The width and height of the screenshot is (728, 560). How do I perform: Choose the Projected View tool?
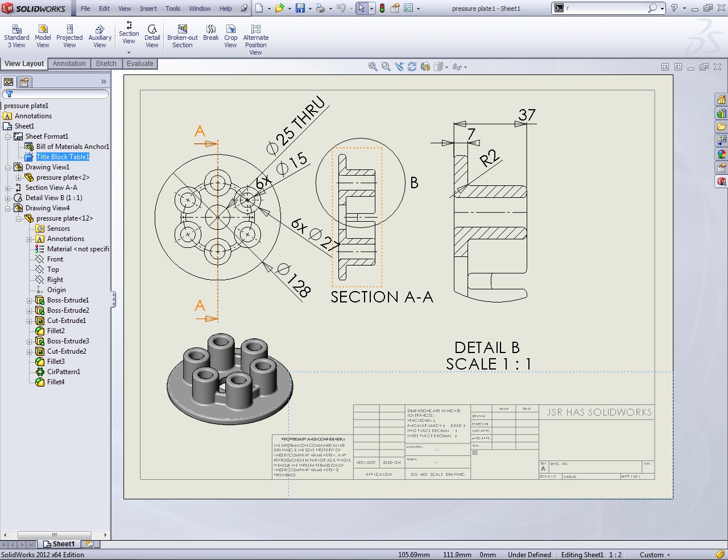tap(69, 36)
